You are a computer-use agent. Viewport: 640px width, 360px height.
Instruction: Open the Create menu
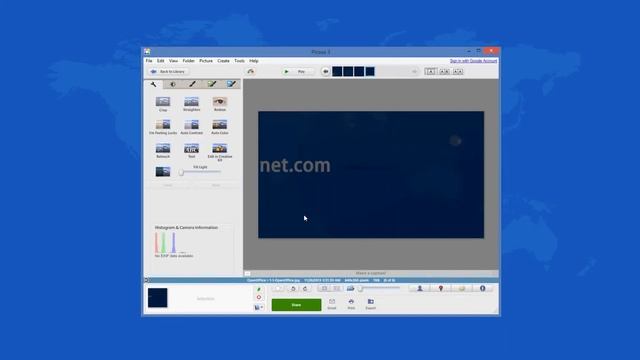click(x=223, y=61)
